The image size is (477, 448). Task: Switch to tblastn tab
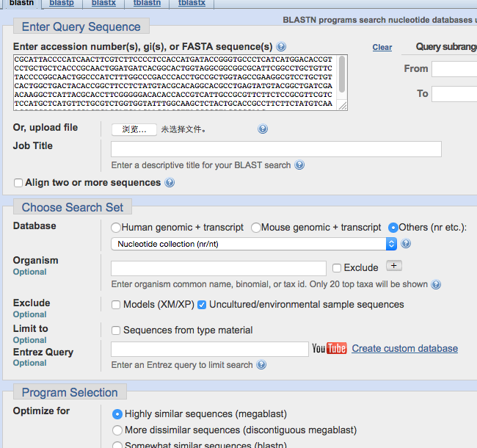pyautogui.click(x=148, y=4)
